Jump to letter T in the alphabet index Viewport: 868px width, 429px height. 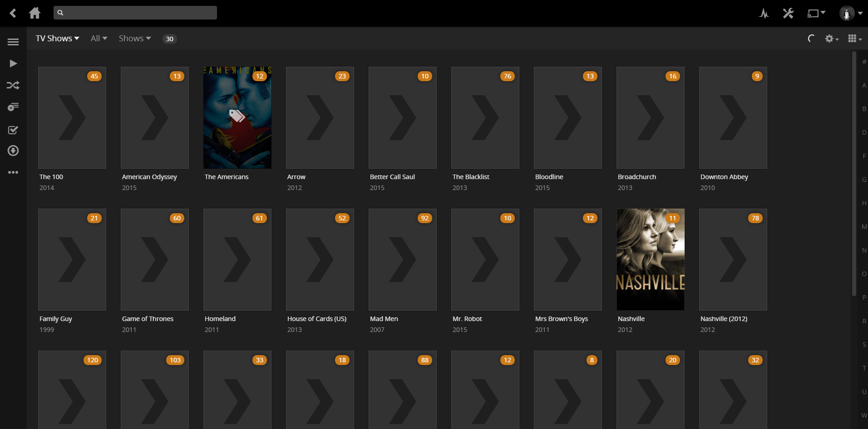tap(864, 368)
